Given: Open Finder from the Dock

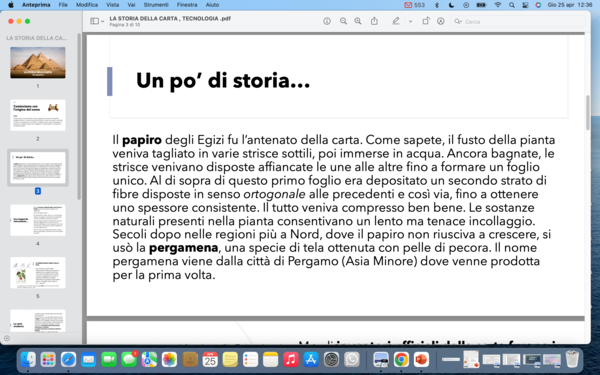Looking at the screenshot, I should pyautogui.click(x=28, y=359).
